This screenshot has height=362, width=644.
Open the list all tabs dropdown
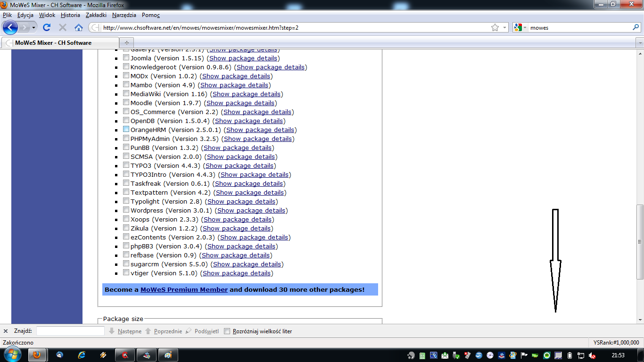click(x=640, y=43)
